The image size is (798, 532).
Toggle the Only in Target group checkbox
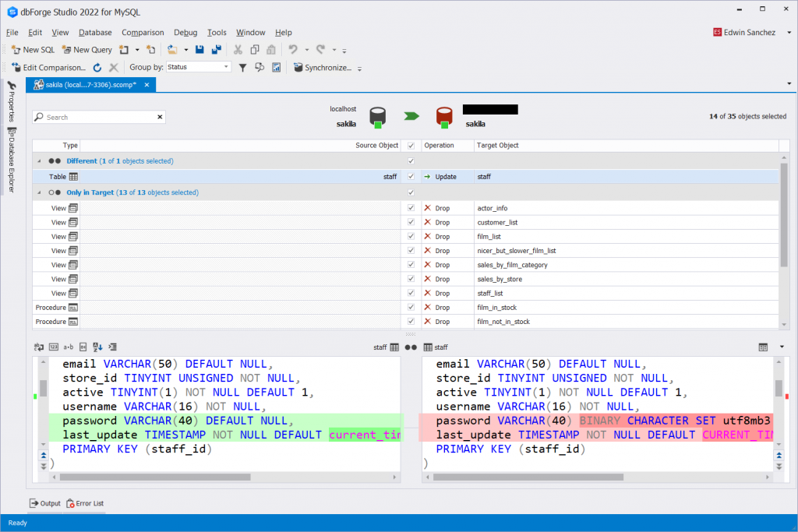tap(411, 192)
